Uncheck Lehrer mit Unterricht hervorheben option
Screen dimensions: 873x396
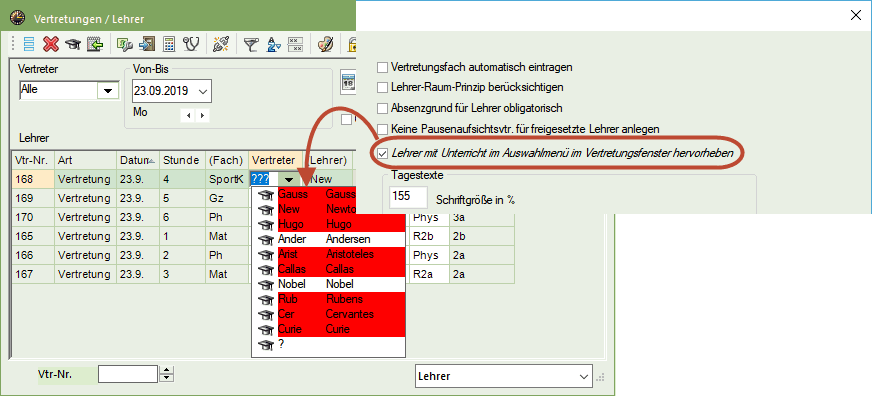(x=382, y=153)
